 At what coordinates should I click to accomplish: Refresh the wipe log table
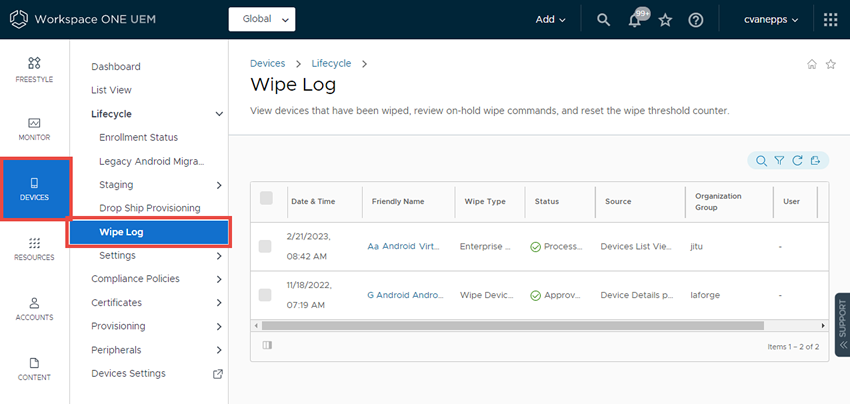pos(797,161)
